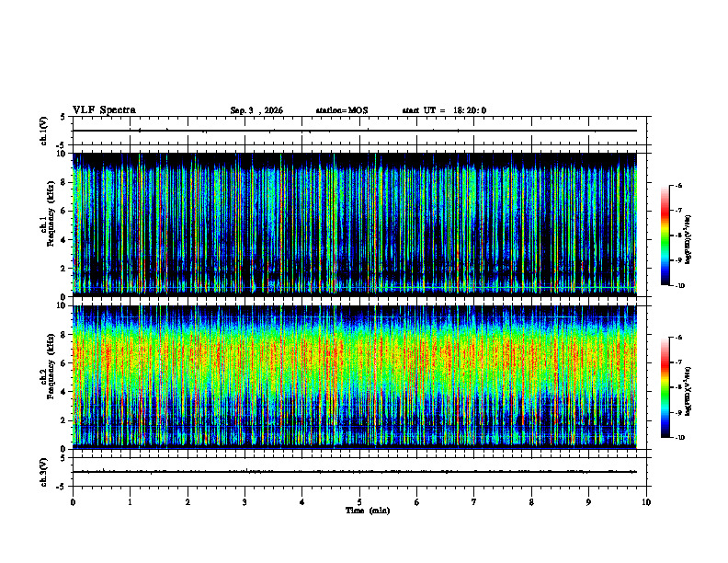Click the 10 minute tick on the time axis
728x563 pixels.
646,502
